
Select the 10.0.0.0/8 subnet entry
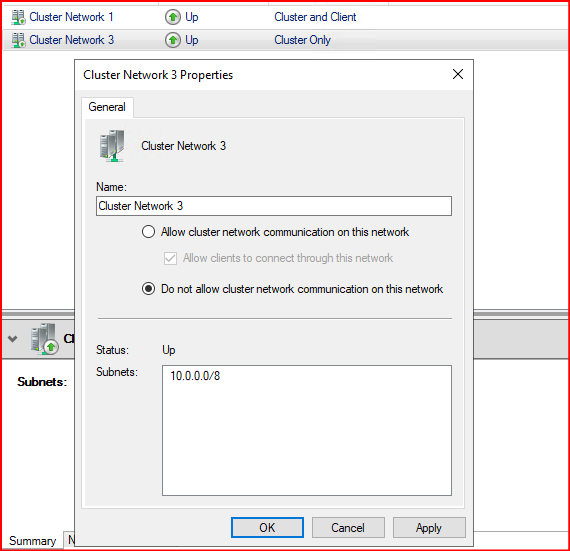coord(195,376)
